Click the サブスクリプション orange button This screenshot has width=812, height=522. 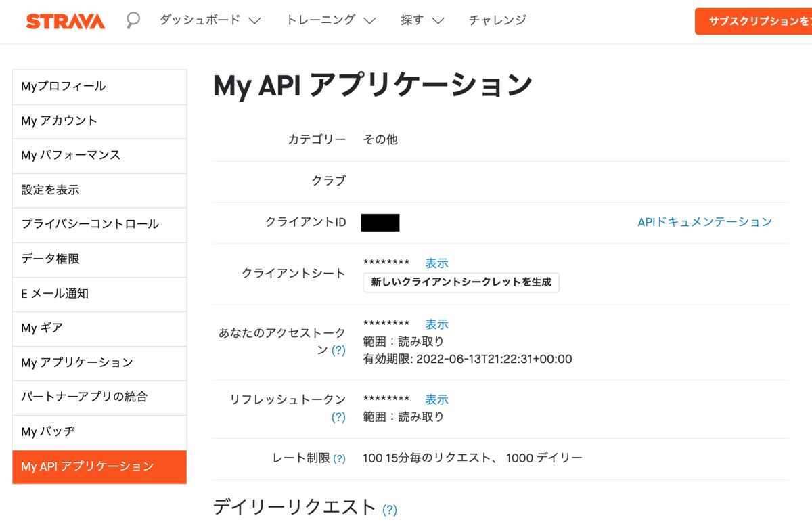753,21
